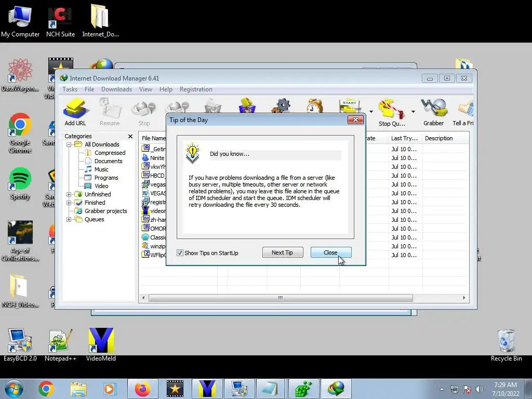Viewport: 532px width, 399px height.
Task: Select the Grabber projects category
Action: (105, 211)
